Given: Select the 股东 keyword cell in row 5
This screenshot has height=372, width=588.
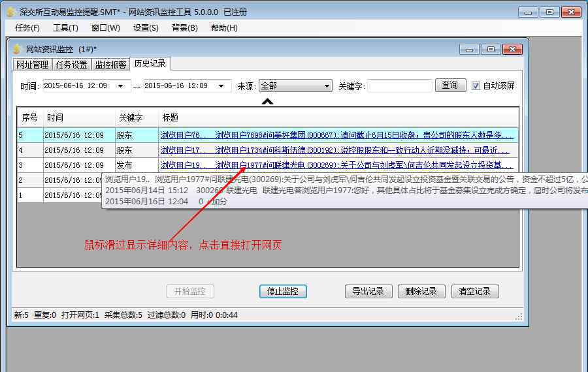Looking at the screenshot, I should click(x=137, y=135).
